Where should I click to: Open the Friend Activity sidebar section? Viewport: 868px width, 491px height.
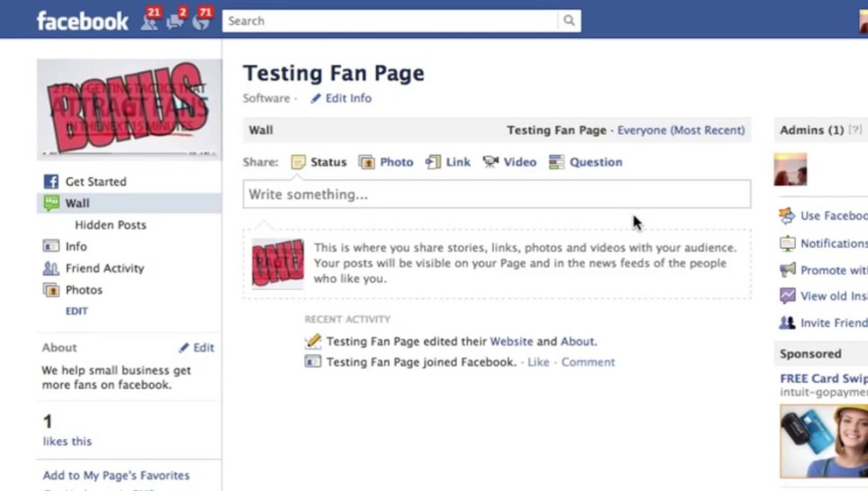(x=93, y=268)
